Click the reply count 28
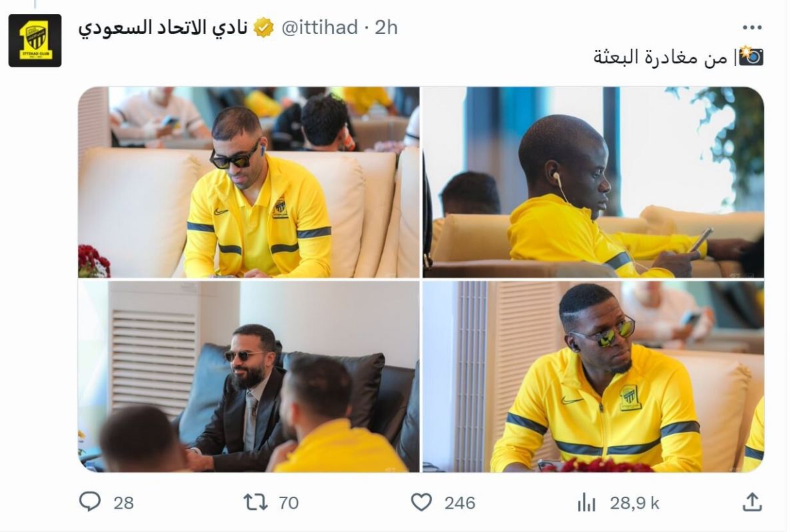Screen dimensions: 800x532 (123, 503)
